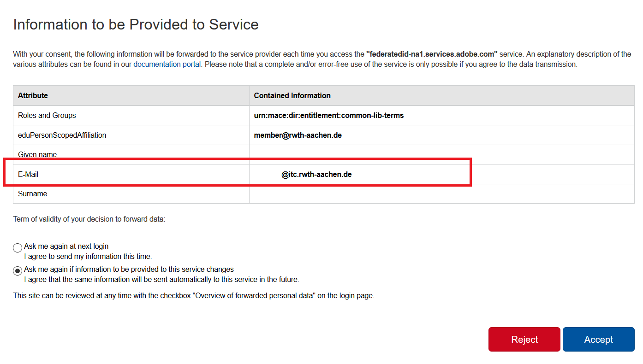Click the 'Information to be Provided to Service' heading

[136, 24]
